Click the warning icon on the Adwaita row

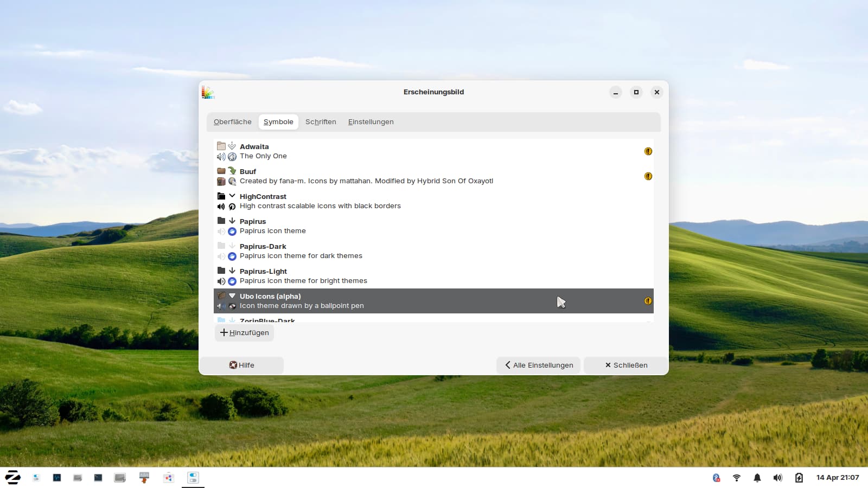coord(648,151)
